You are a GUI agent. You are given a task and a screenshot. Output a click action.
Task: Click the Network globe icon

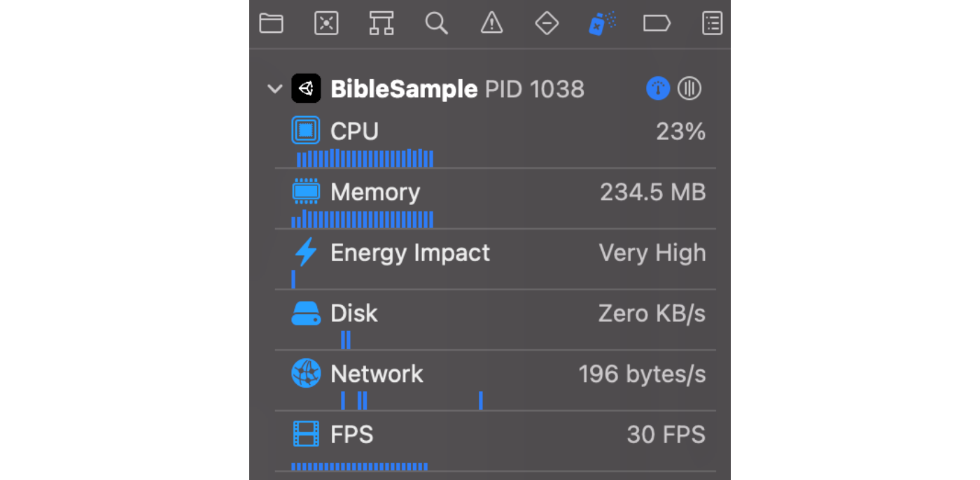(x=306, y=373)
